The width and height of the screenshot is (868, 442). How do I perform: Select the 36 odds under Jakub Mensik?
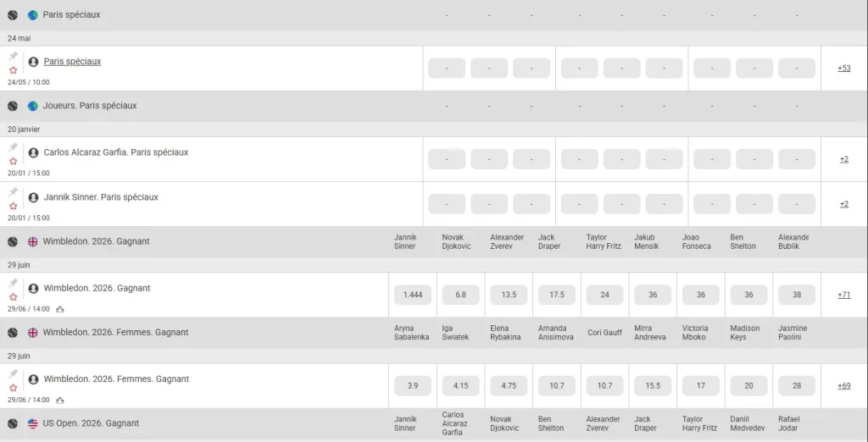(x=653, y=295)
